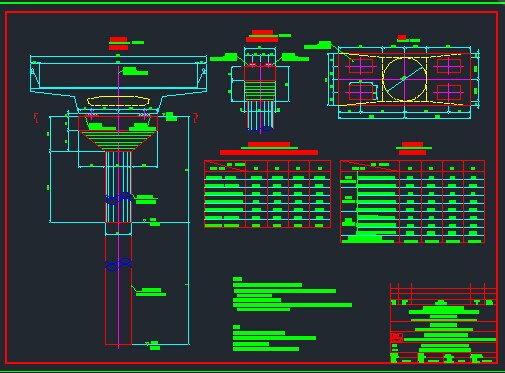This screenshot has height=373, width=505.
Task: Select the box girder cross-section outline
Action: [118, 83]
